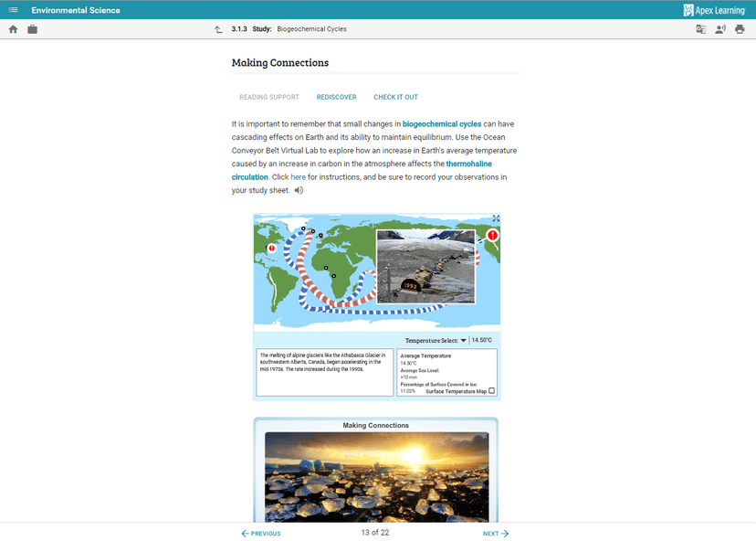Toggle the red warning marker on the map

(492, 236)
